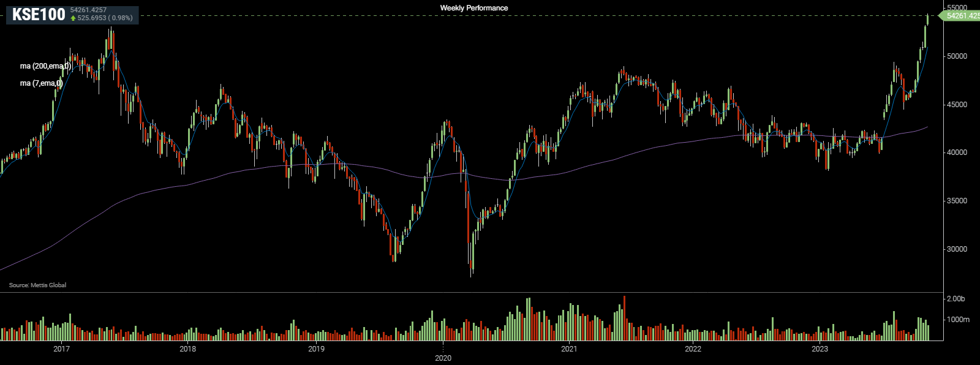
Task: Click the 35000 price axis label
Action: (957, 201)
